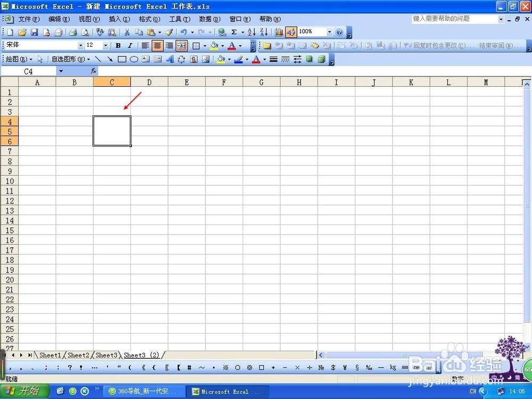Sort ascending A to Z
532x399 pixels.
click(x=252, y=32)
